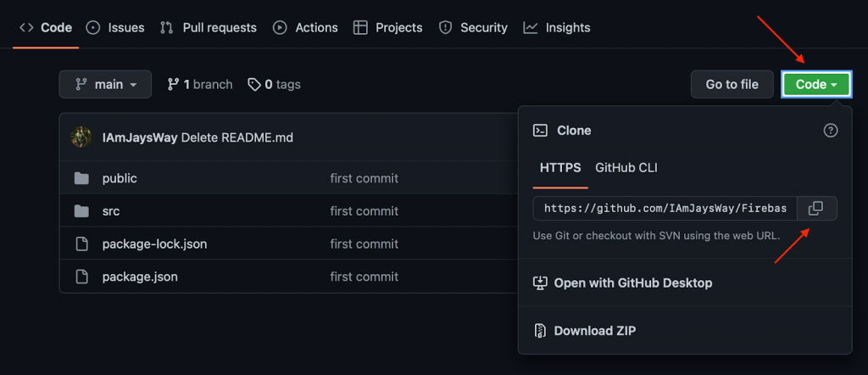Screen dimensions: 868x375
Task: Open the Issues tab
Action: (x=115, y=27)
